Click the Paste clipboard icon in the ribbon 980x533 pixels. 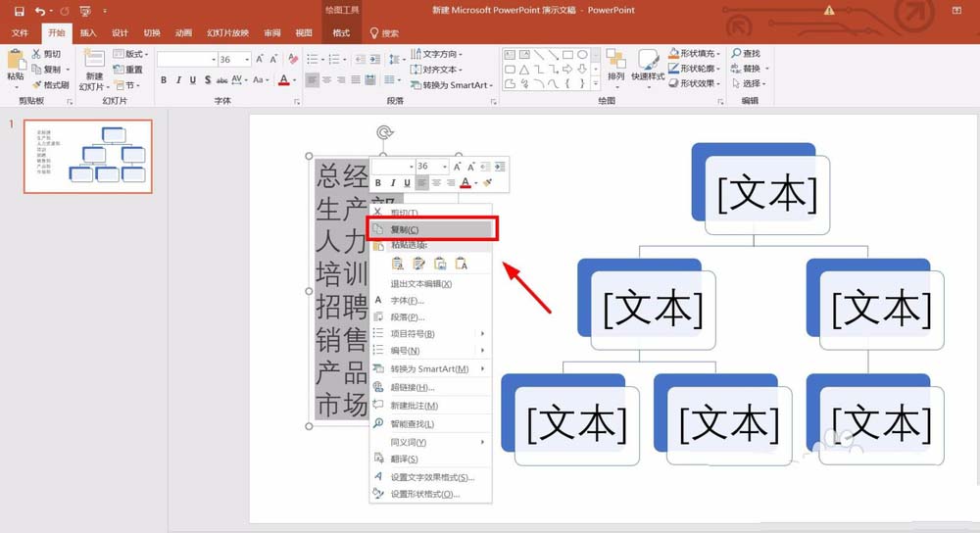pos(15,60)
